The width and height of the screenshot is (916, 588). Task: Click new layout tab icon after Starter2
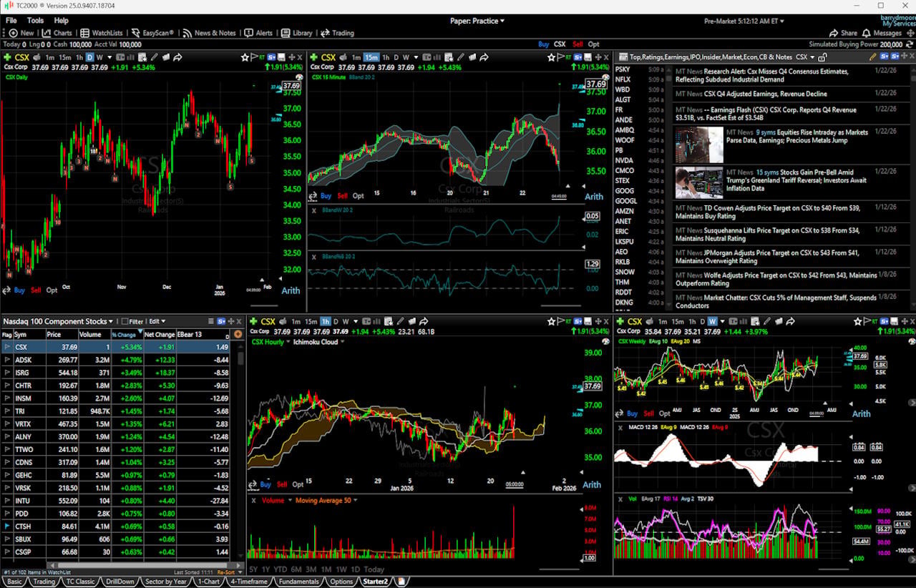[402, 582]
